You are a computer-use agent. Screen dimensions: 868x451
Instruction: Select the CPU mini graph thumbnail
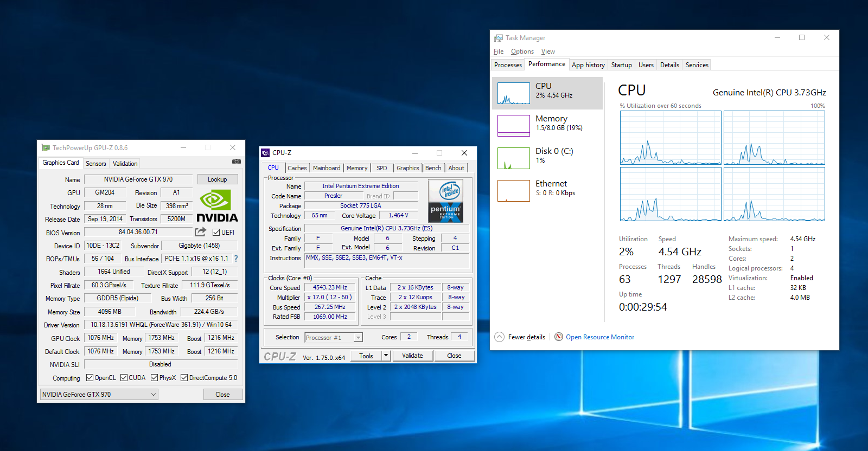coord(514,93)
